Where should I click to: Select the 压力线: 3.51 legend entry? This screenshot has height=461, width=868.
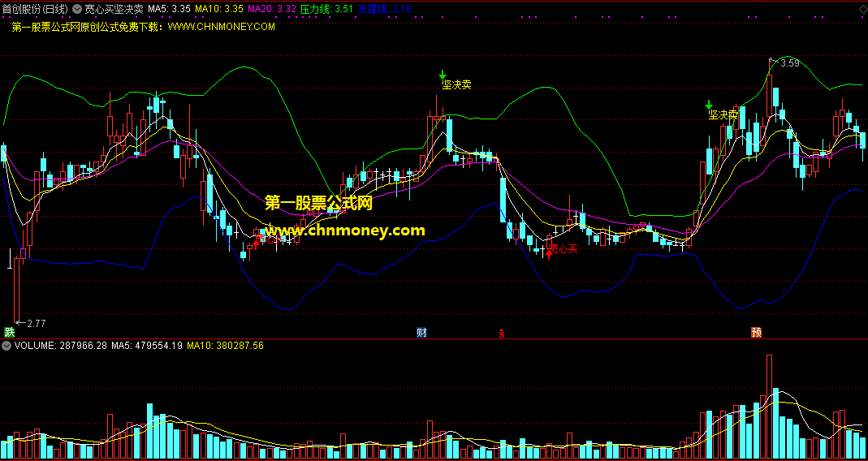(326, 10)
